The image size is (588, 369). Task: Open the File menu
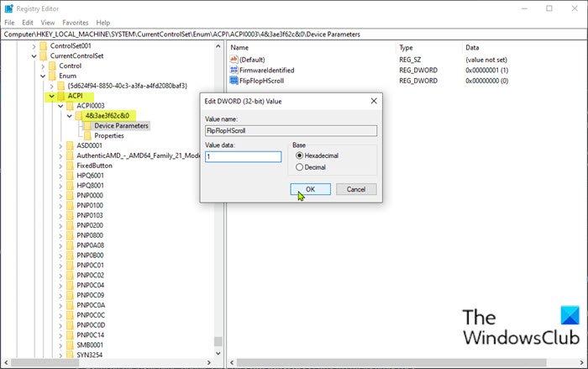point(9,23)
